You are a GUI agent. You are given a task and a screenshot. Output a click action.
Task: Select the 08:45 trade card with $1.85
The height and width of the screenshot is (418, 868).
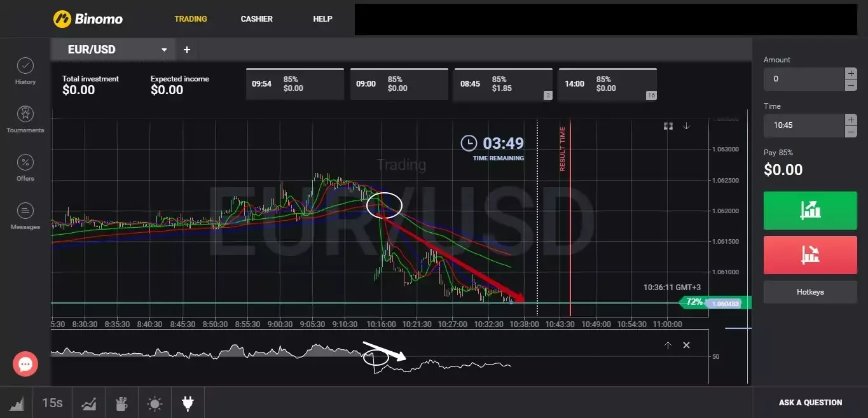tap(503, 84)
